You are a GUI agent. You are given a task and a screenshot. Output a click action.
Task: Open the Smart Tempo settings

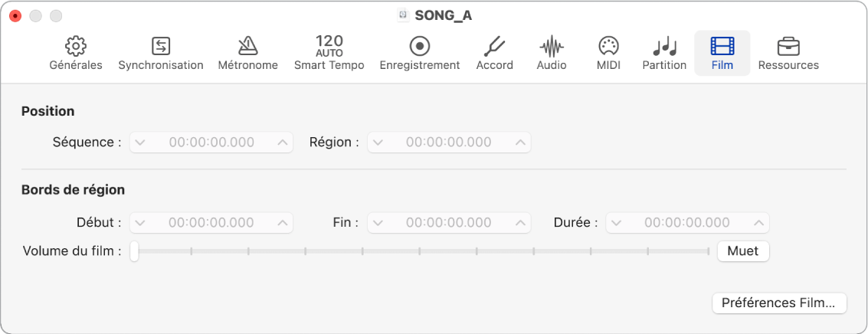[329, 46]
